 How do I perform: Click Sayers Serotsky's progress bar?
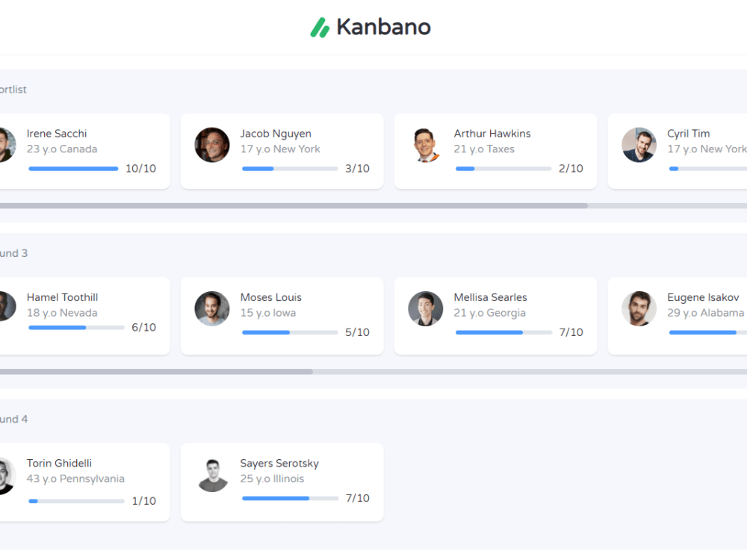290,498
